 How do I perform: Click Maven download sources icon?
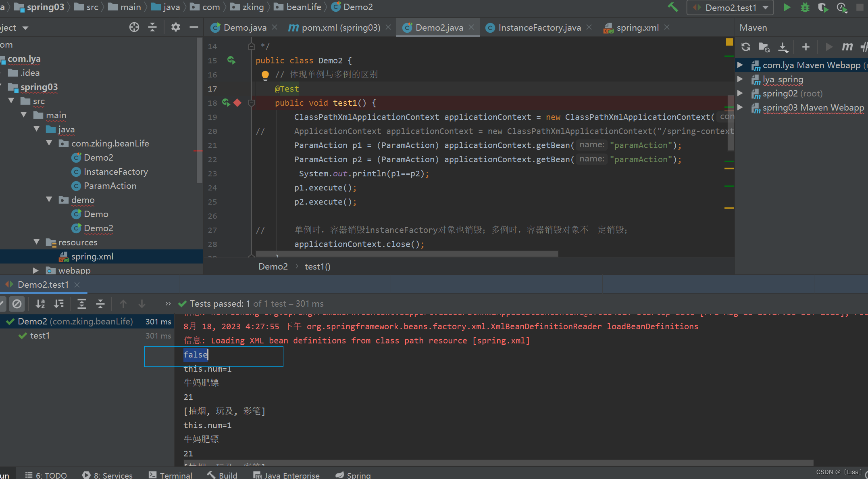783,47
